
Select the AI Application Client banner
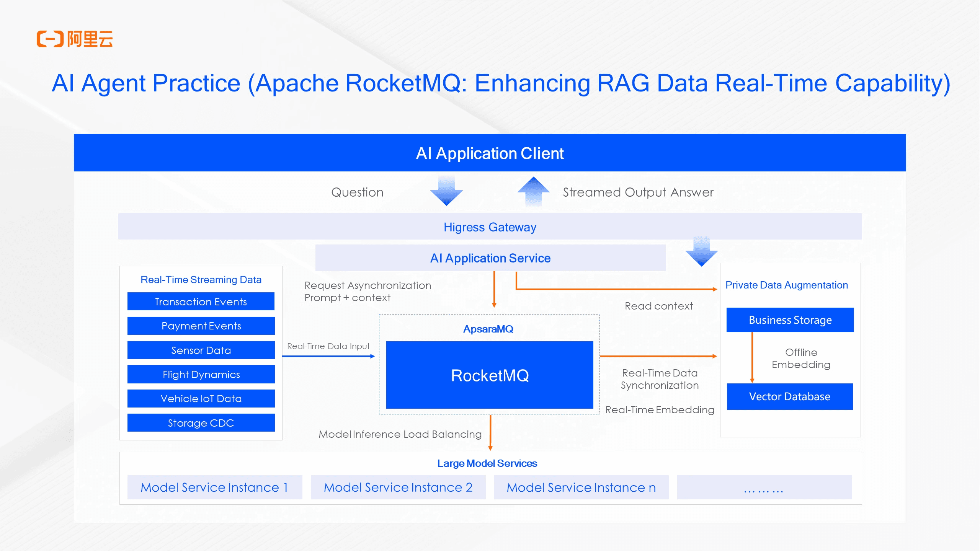tap(490, 153)
